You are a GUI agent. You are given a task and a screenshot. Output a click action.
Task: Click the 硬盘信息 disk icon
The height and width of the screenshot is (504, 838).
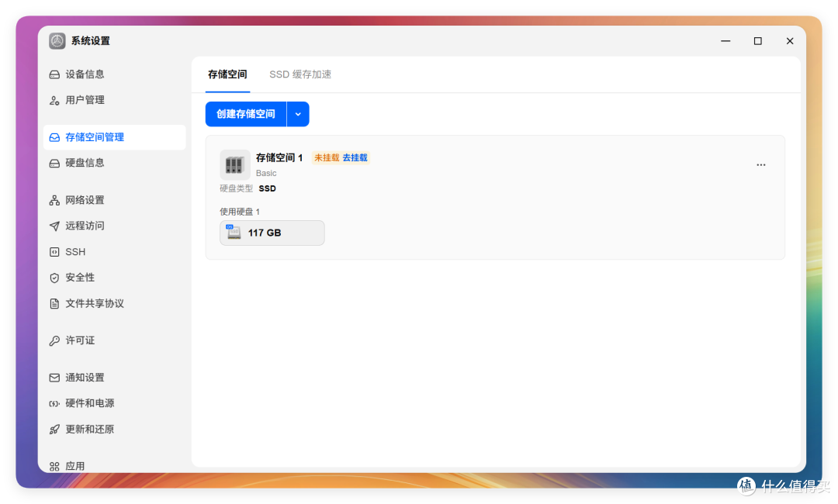point(54,163)
